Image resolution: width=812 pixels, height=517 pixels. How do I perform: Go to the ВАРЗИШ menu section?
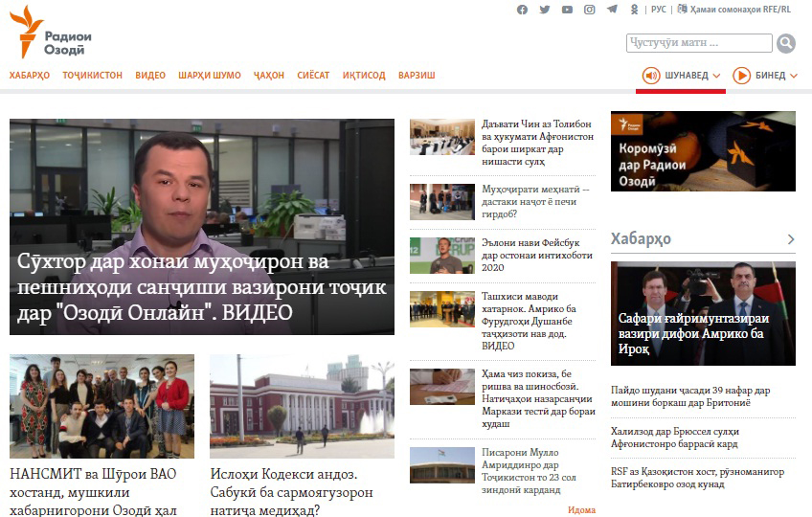(x=417, y=76)
